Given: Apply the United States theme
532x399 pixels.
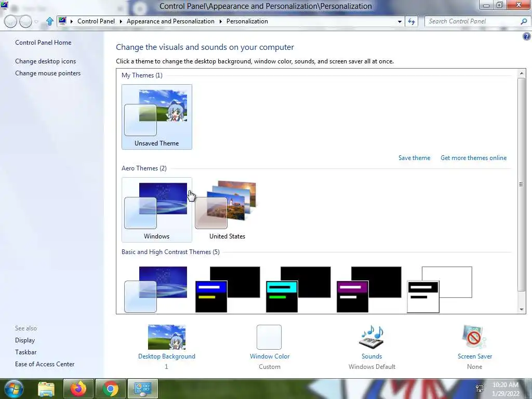Looking at the screenshot, I should coord(227,210).
